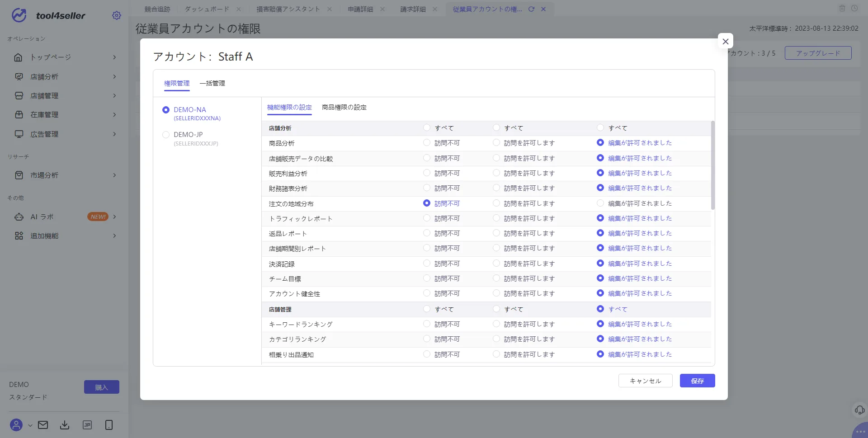Close the 損害賠償アシスタント tab
The width and height of the screenshot is (868, 438).
(x=330, y=9)
